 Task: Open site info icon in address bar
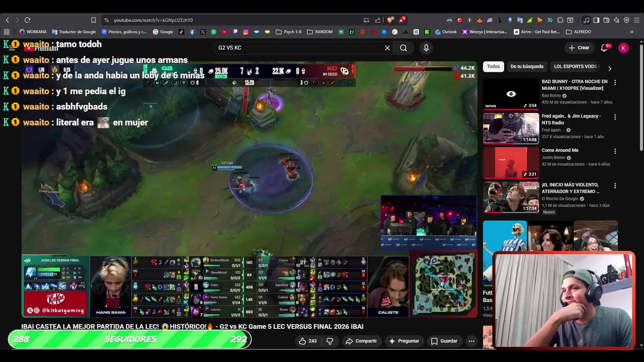[106, 20]
